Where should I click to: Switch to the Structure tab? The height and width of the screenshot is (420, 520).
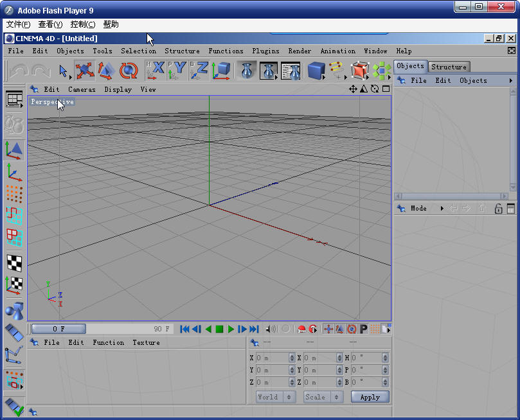pyautogui.click(x=449, y=67)
